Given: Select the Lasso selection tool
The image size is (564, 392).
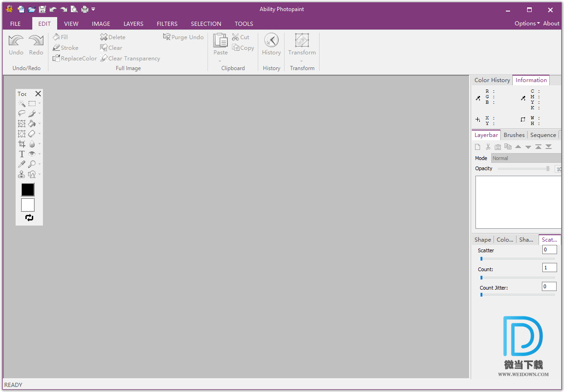Looking at the screenshot, I should (22, 113).
